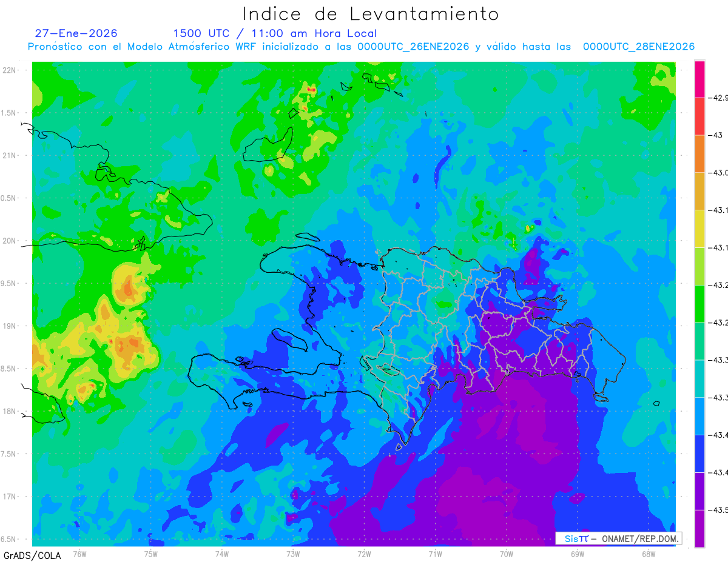Click the '76W' longitude label
The height and width of the screenshot is (562, 728).
pos(79,554)
